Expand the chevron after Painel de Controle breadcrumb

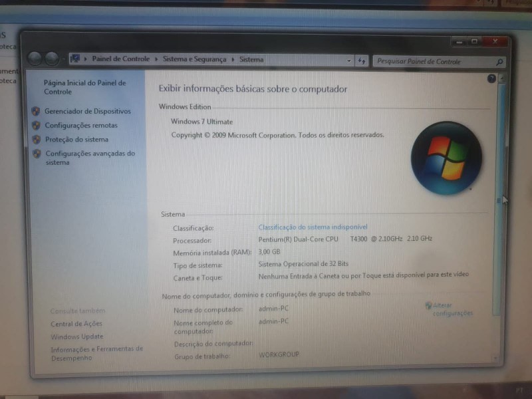point(156,59)
